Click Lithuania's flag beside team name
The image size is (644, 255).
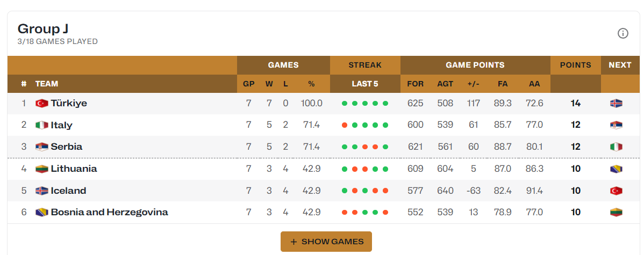(42, 169)
